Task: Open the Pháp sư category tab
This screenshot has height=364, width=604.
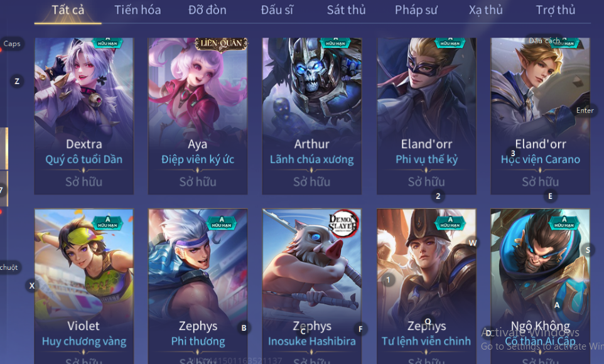Action: [416, 10]
